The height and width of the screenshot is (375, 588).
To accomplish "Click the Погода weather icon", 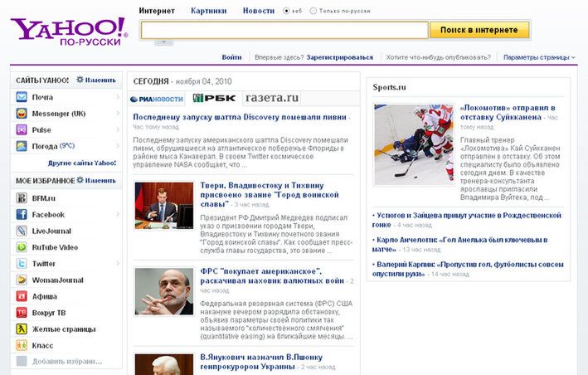I will pyautogui.click(x=22, y=146).
